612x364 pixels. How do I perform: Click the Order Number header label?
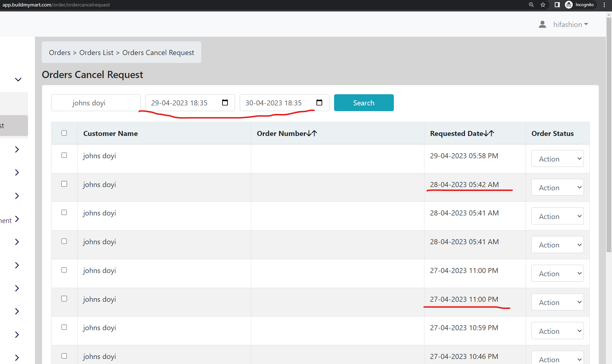tap(282, 133)
